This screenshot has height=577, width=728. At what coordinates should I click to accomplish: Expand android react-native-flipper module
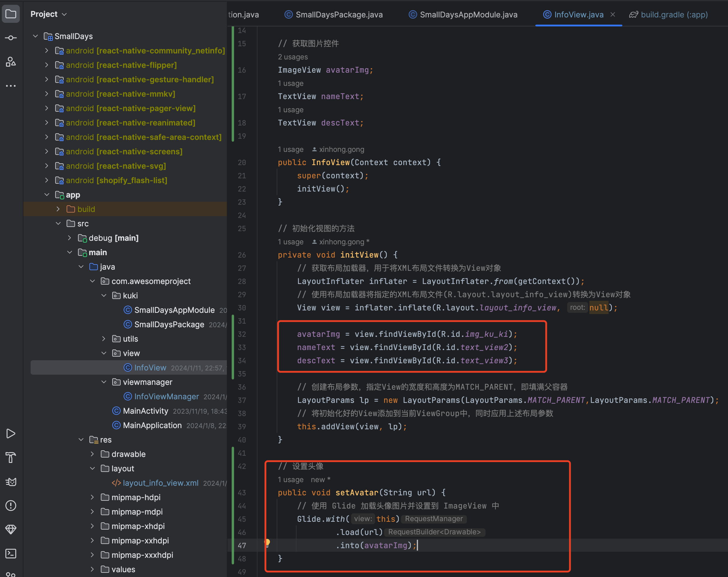47,65
